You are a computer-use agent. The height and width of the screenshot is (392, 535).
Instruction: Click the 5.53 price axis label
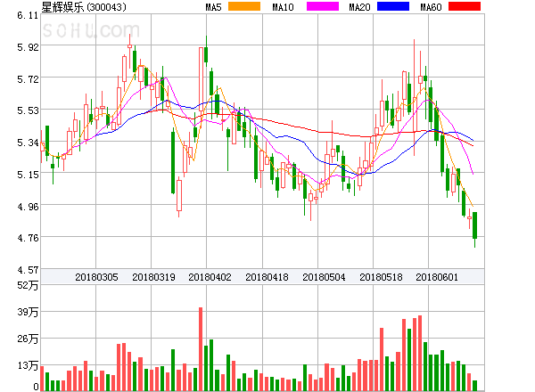pyautogui.click(x=28, y=110)
